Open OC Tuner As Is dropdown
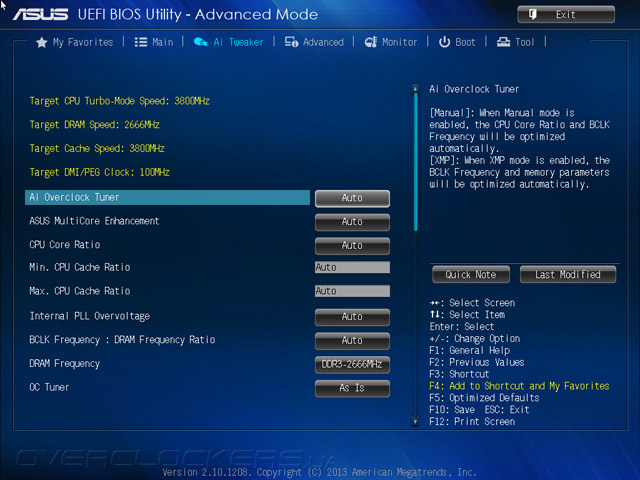This screenshot has width=640, height=480. point(352,388)
